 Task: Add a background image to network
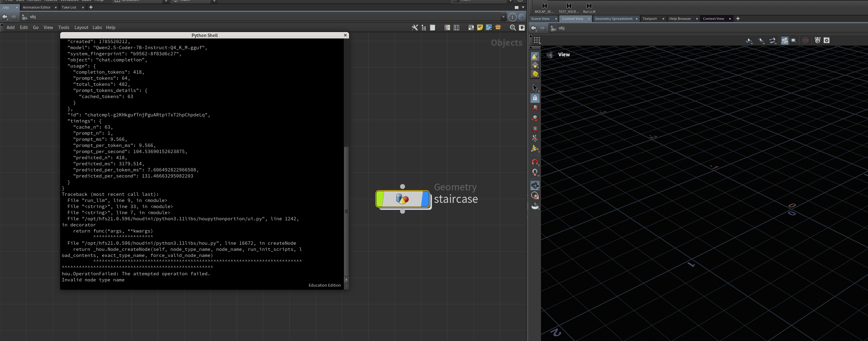(x=489, y=28)
